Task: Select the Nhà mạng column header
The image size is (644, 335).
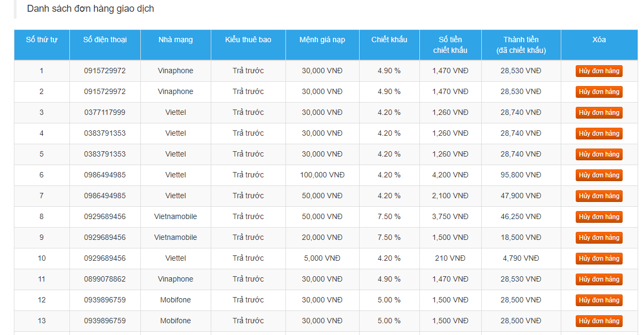Action: [x=176, y=40]
